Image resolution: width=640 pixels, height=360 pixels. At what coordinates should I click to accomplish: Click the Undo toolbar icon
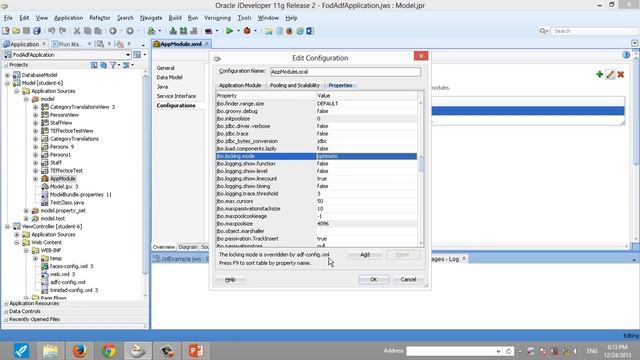(x=52, y=31)
